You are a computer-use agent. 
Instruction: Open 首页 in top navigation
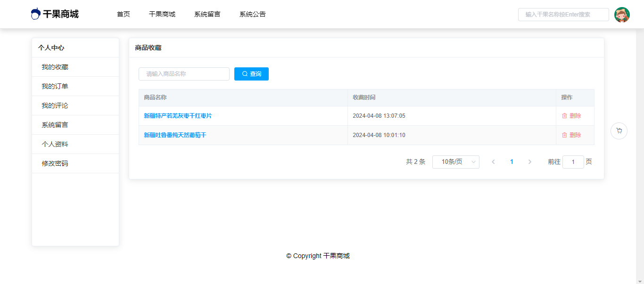(x=124, y=14)
